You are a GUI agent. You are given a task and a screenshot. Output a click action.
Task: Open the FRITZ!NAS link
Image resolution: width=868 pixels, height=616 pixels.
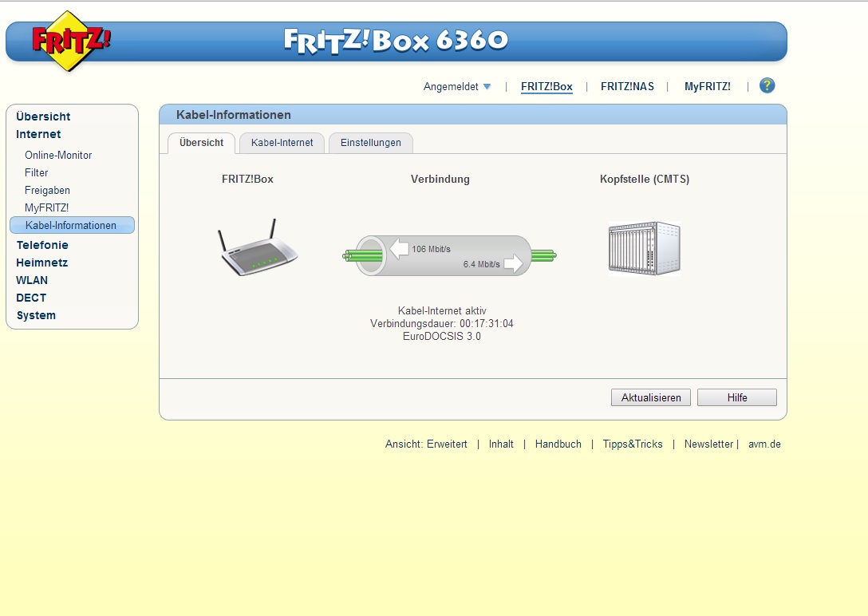(x=627, y=86)
